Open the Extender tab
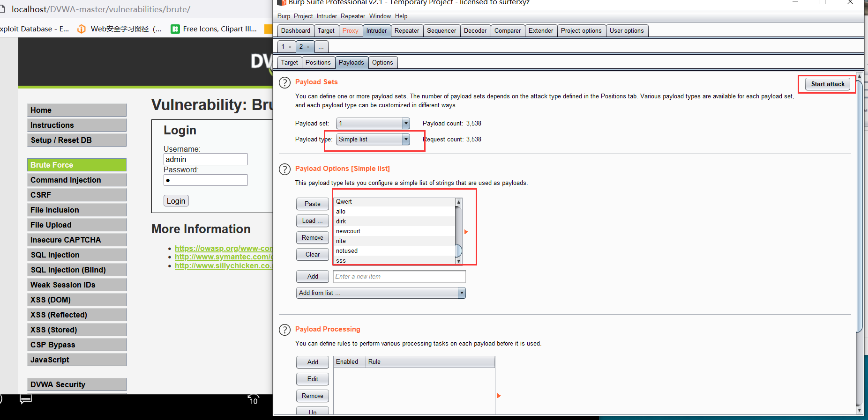Viewport: 868px width, 420px height. coord(541,31)
